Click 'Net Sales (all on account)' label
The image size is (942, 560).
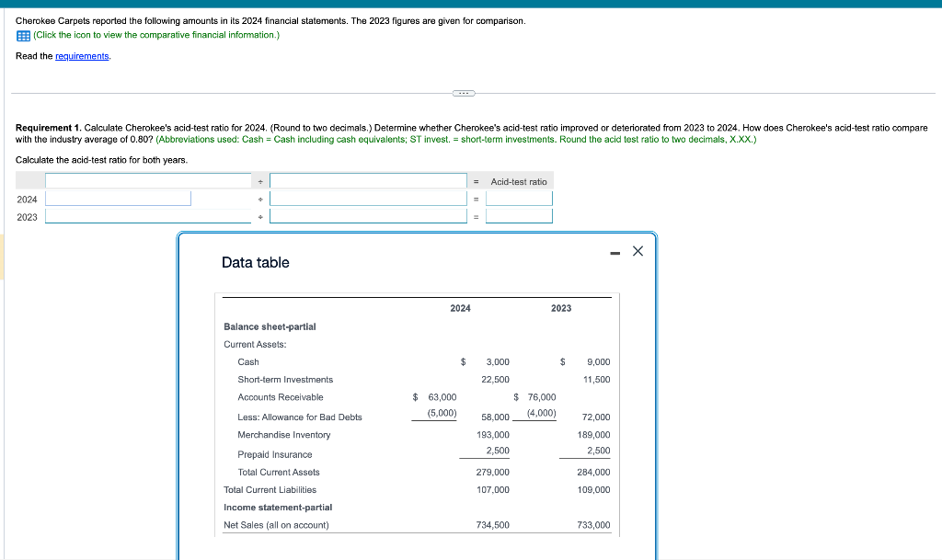[x=276, y=525]
